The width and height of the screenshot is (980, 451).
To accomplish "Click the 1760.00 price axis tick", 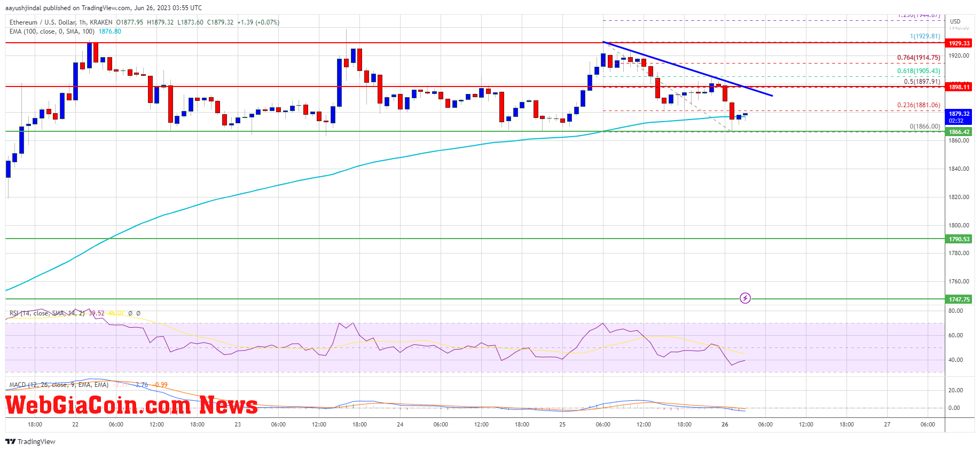I will (959, 281).
